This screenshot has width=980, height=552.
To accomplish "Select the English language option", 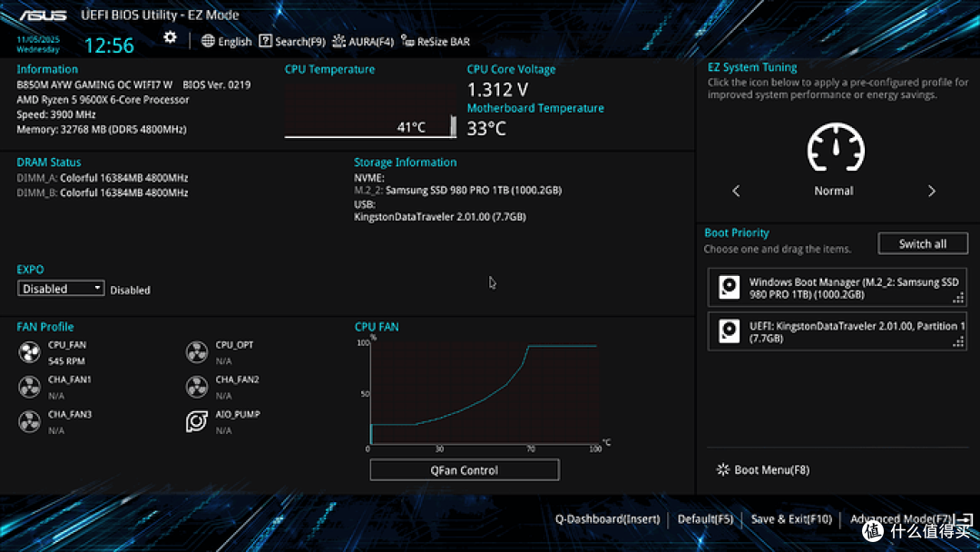I will pos(234,41).
